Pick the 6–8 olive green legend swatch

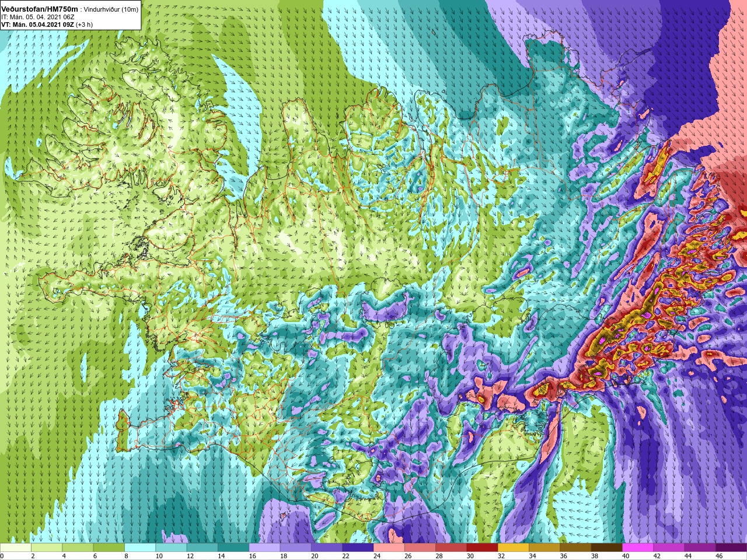(x=109, y=548)
